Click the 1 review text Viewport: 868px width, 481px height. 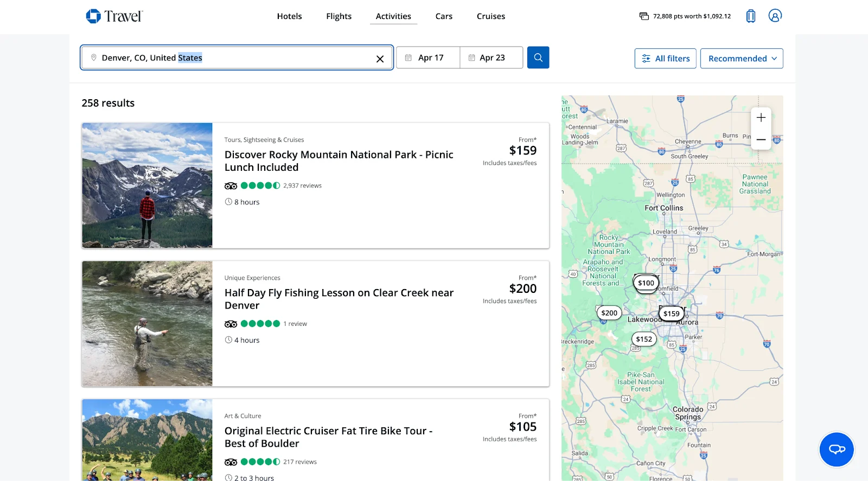(295, 324)
